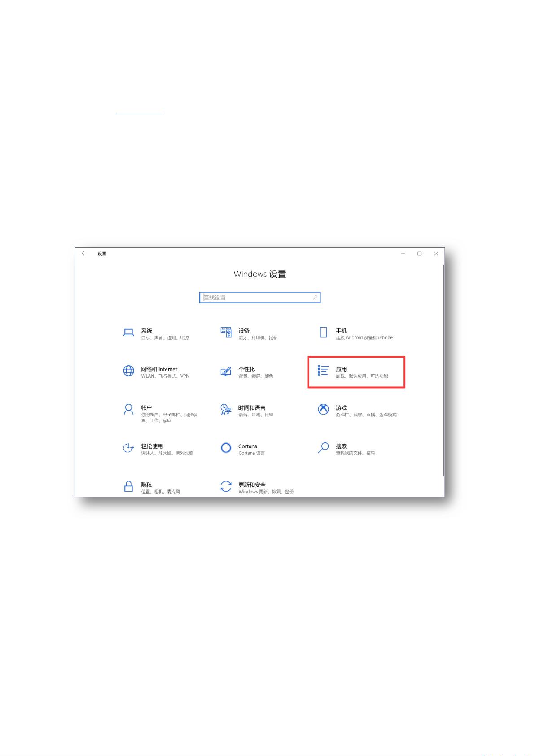Image resolution: width=535 pixels, height=756 pixels.
Task: Open the Accounts (帐户) person icon
Action: click(129, 410)
